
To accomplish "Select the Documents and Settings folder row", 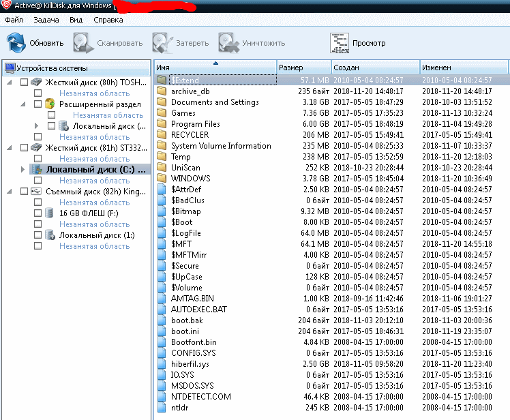I will (215, 102).
